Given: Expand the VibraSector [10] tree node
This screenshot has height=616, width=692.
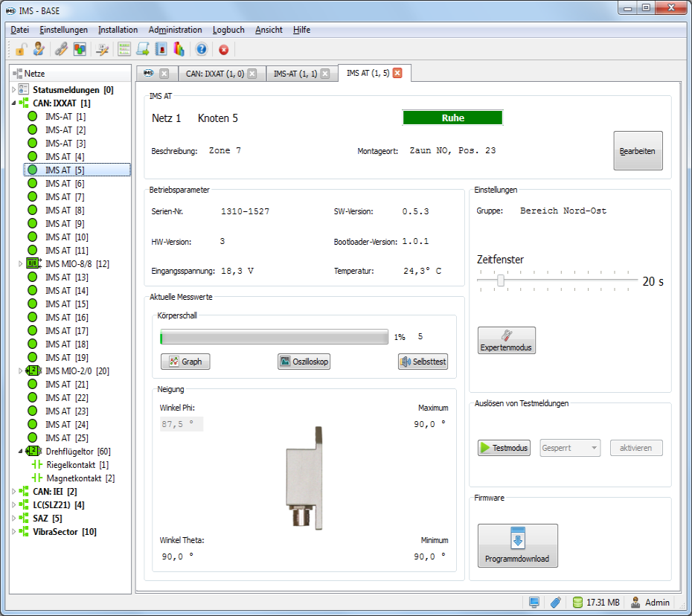Looking at the screenshot, I should [x=14, y=532].
